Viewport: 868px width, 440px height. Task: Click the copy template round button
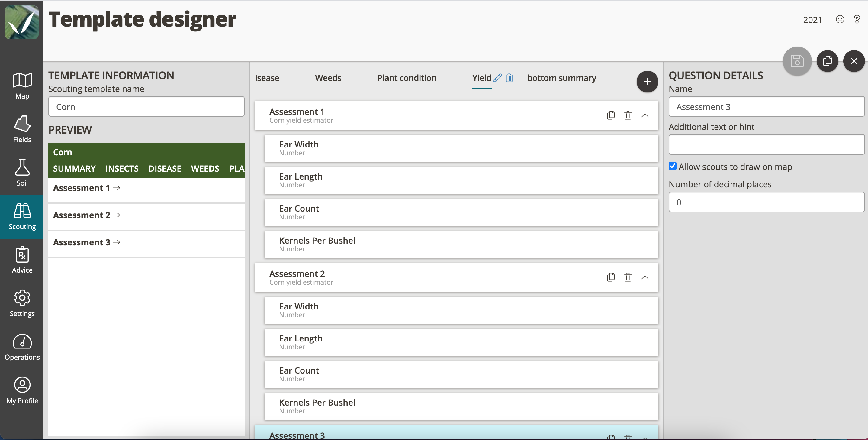pos(827,61)
